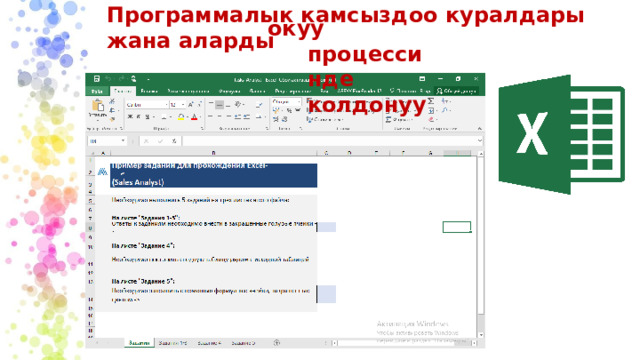Toggle Bold formatting

pyautogui.click(x=130, y=117)
